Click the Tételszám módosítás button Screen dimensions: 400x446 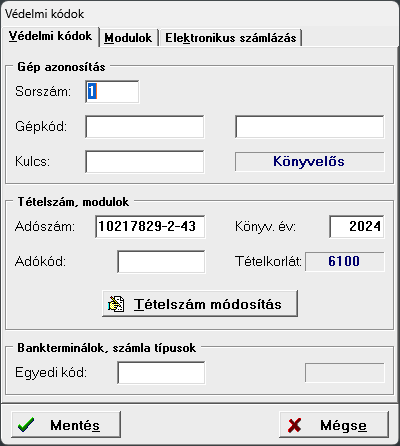pyautogui.click(x=200, y=304)
